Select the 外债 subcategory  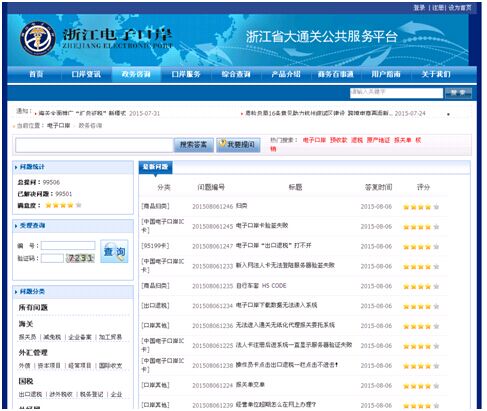coord(24,366)
